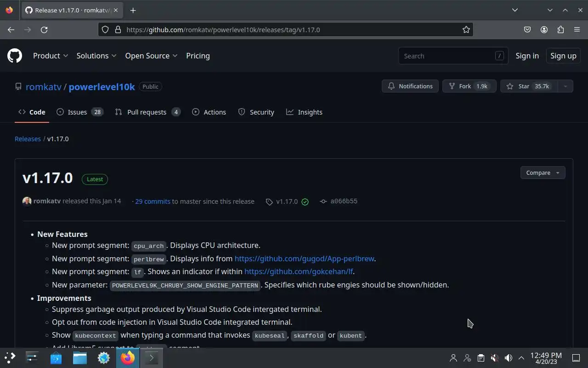Expand the Open Source dropdown menu
588x368 pixels.
tap(151, 56)
